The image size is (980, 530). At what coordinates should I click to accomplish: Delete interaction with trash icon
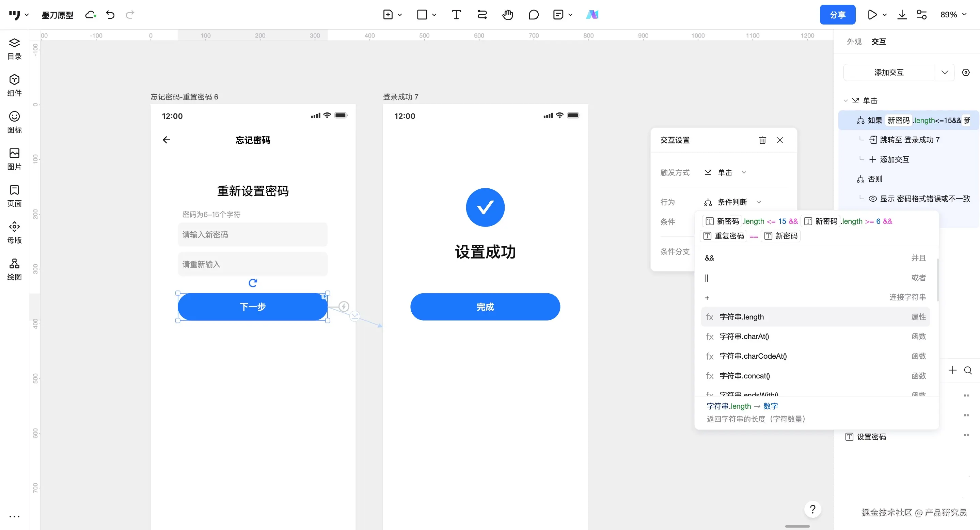762,140
